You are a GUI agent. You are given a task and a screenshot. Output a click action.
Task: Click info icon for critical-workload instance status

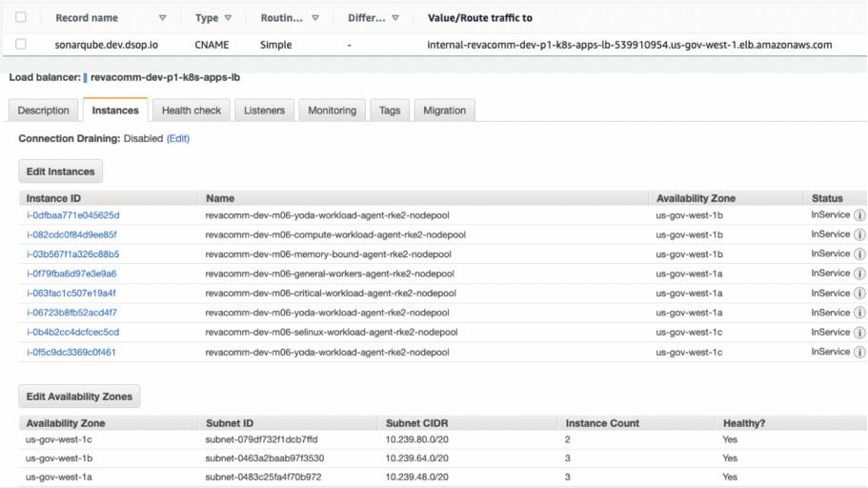click(859, 294)
